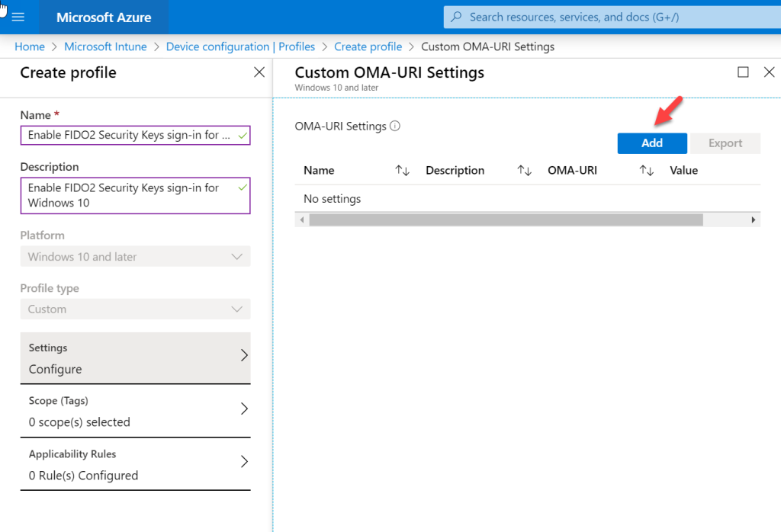
Task: Navigate to Device configuration | Profiles breadcrumb
Action: pos(240,46)
